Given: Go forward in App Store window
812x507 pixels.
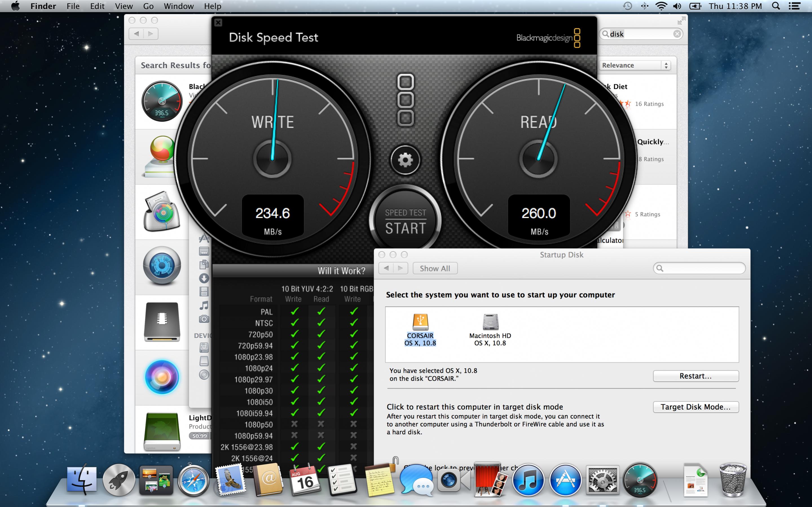Looking at the screenshot, I should 151,34.
